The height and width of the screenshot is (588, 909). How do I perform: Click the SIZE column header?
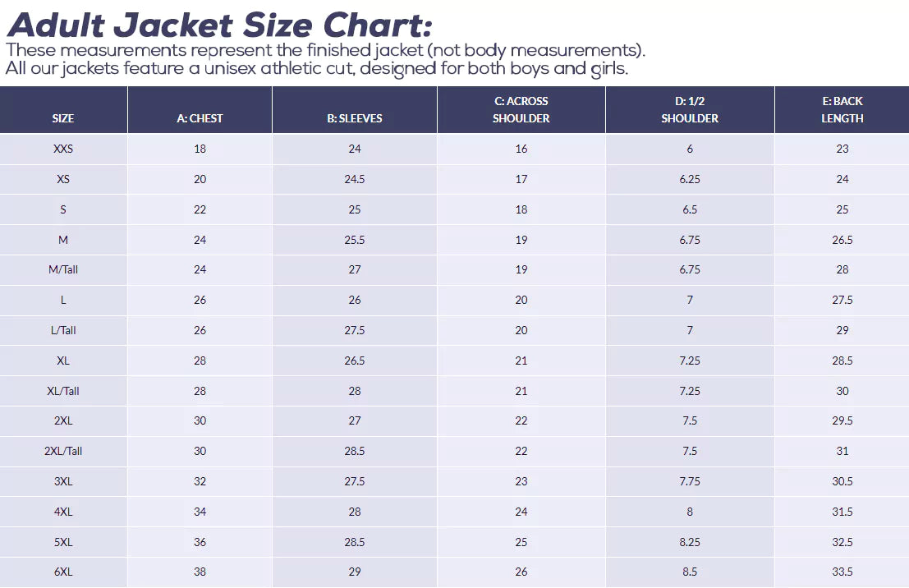pyautogui.click(x=63, y=118)
